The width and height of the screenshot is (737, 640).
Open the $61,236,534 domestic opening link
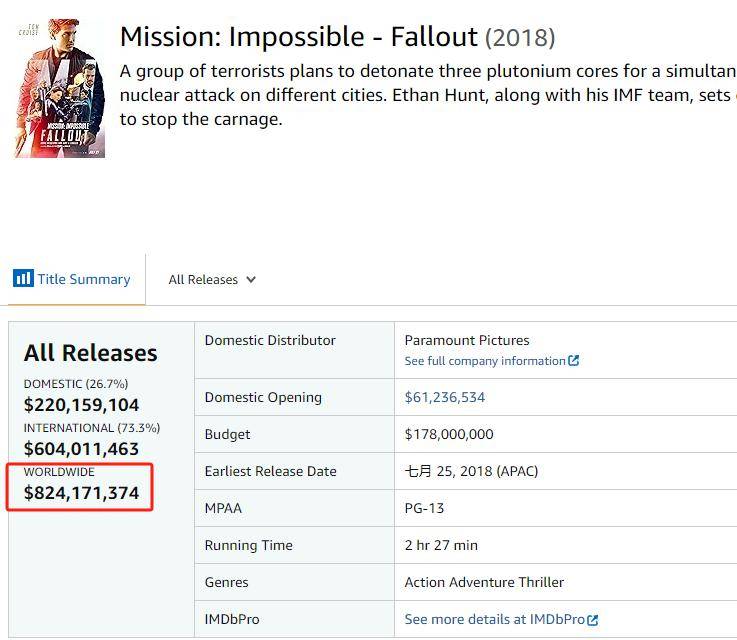click(445, 397)
